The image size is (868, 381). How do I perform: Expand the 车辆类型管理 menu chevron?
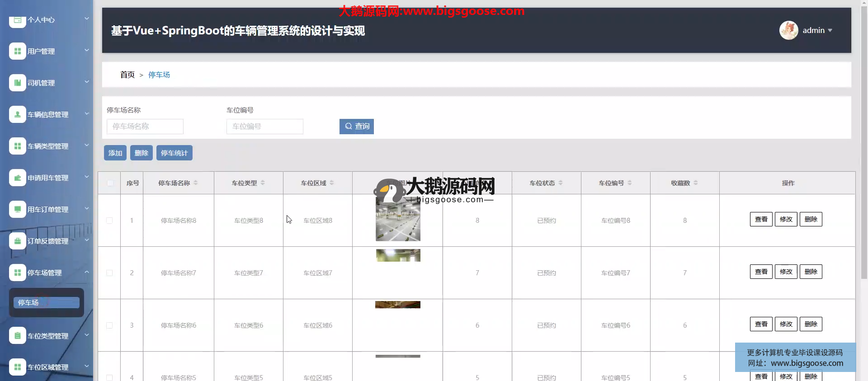click(87, 146)
